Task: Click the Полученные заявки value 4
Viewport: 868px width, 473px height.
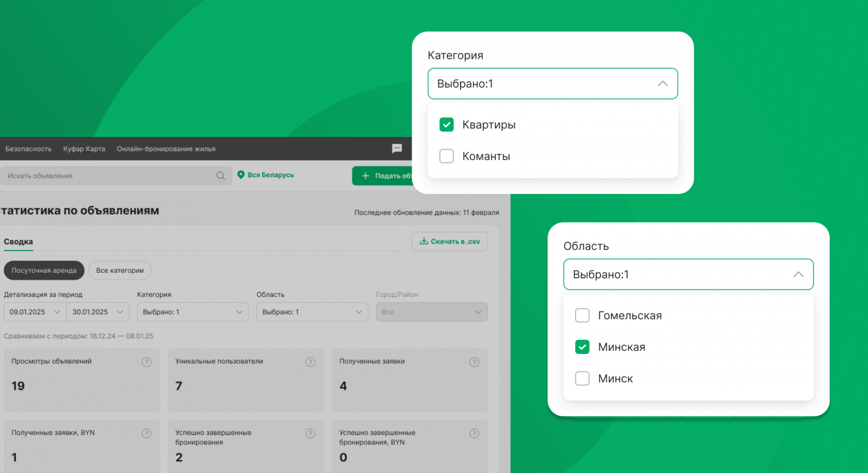Action: pos(343,386)
